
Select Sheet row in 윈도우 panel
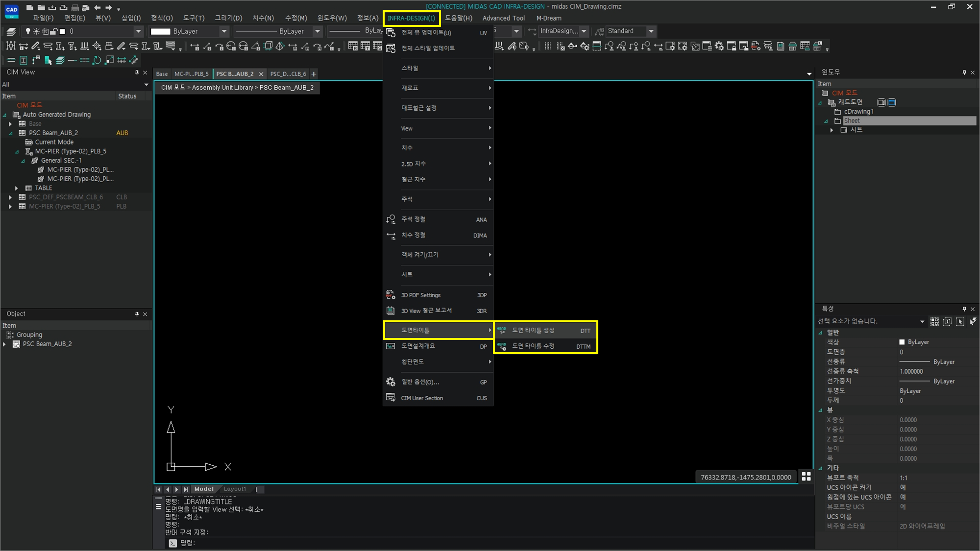point(909,121)
